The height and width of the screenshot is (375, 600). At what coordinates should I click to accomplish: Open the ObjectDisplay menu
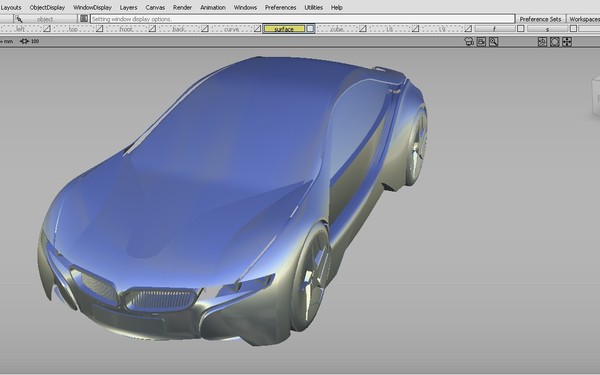[x=47, y=7]
